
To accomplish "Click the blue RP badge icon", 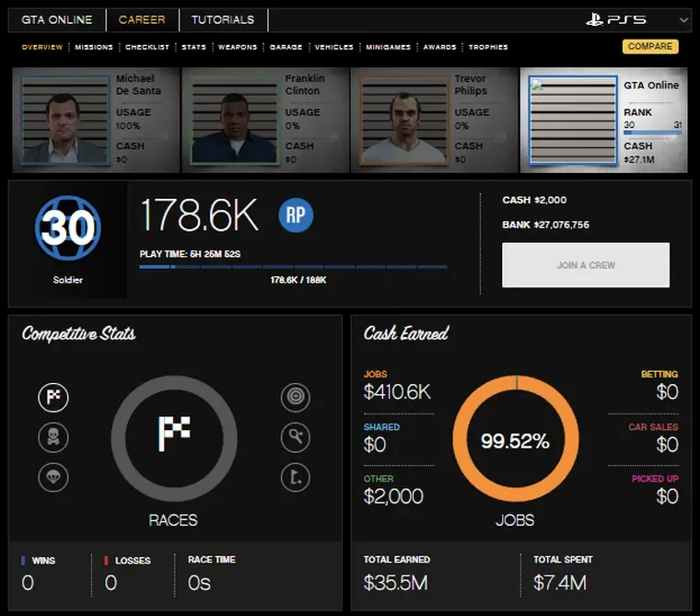I will pyautogui.click(x=296, y=216).
